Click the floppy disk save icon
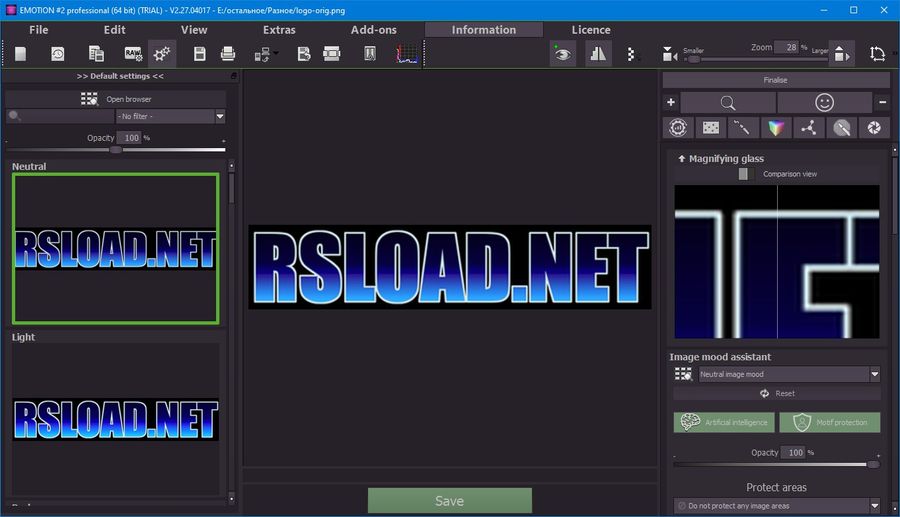Image resolution: width=900 pixels, height=517 pixels. pyautogui.click(x=200, y=53)
